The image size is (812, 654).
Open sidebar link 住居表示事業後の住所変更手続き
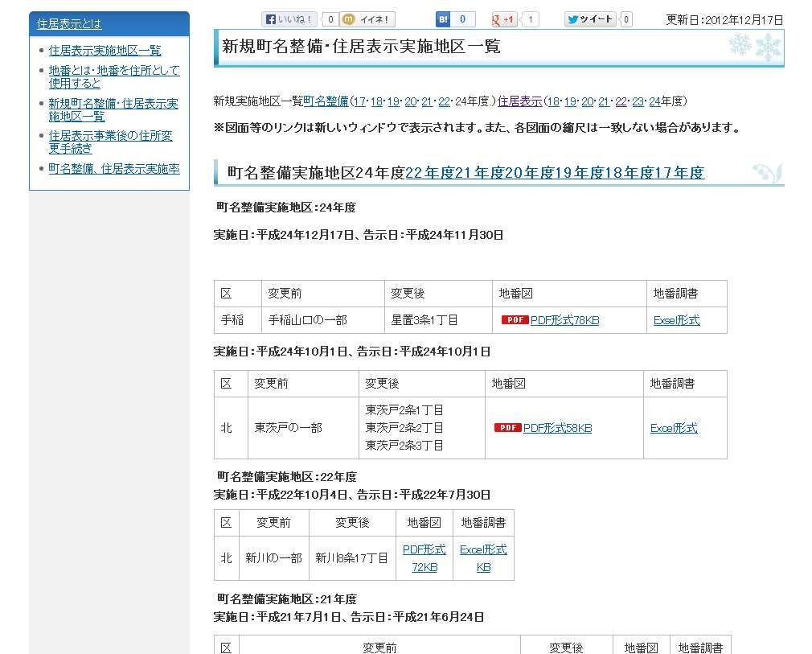110,142
